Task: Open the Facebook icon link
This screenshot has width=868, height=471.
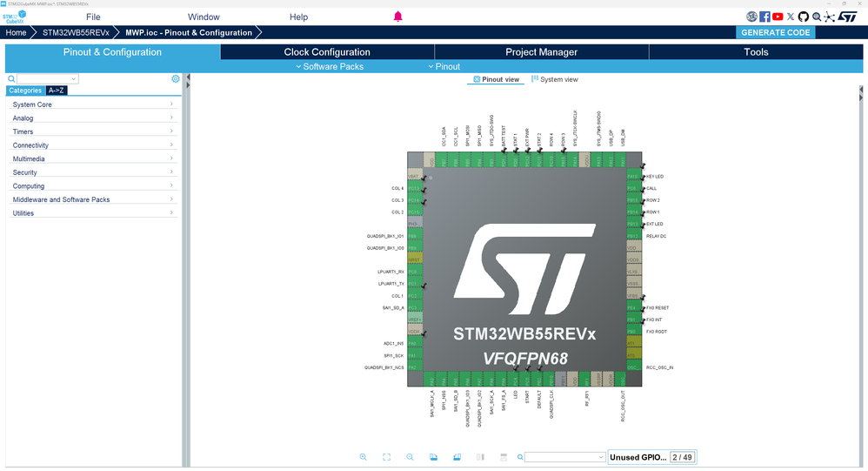Action: pos(765,17)
